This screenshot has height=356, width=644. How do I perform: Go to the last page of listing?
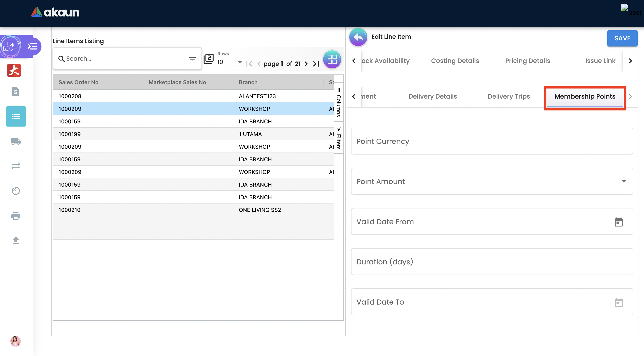click(x=316, y=64)
